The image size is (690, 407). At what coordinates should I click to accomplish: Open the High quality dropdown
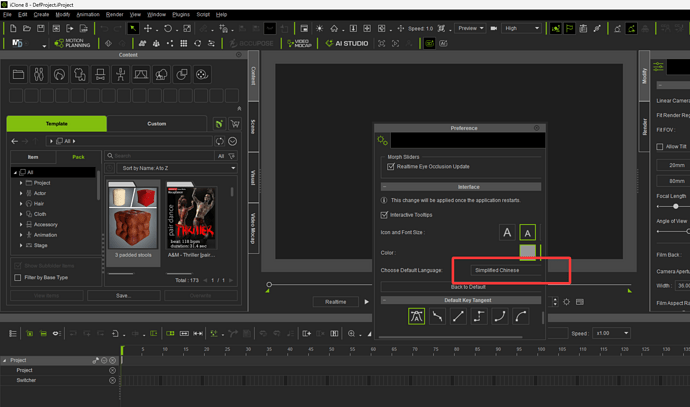click(x=521, y=28)
